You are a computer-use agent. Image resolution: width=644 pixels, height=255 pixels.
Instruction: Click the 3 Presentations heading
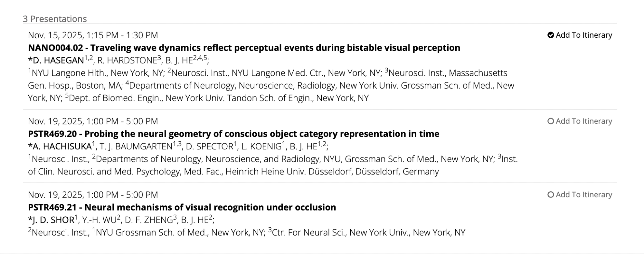[55, 19]
